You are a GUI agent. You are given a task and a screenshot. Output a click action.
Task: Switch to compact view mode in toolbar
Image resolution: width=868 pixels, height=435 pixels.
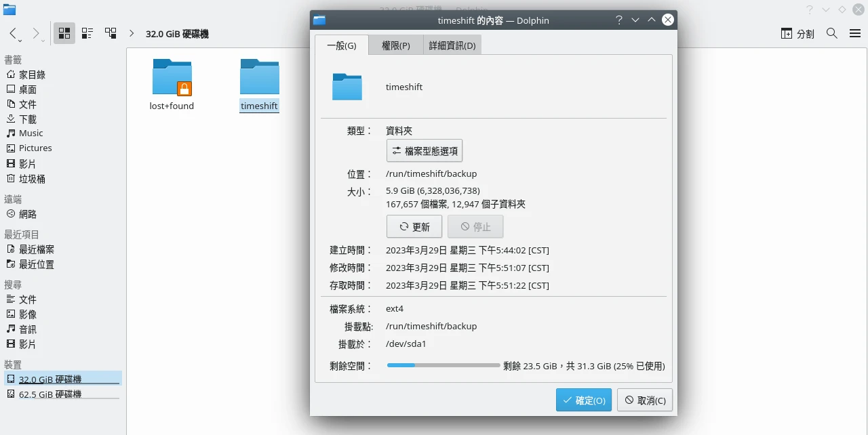[87, 33]
